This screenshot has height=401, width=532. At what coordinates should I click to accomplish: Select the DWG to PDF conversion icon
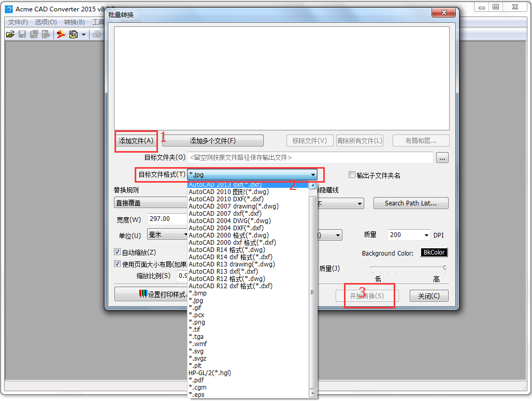tap(61, 34)
